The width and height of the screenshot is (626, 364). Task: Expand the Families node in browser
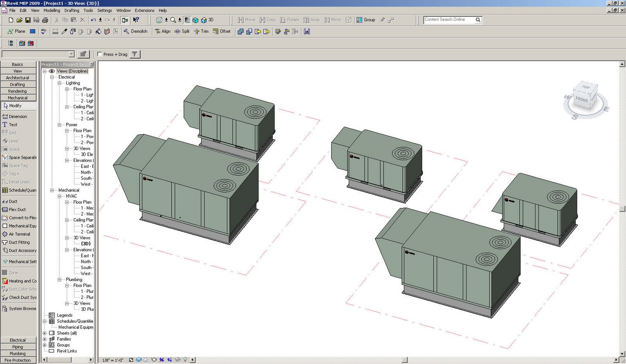point(45,339)
